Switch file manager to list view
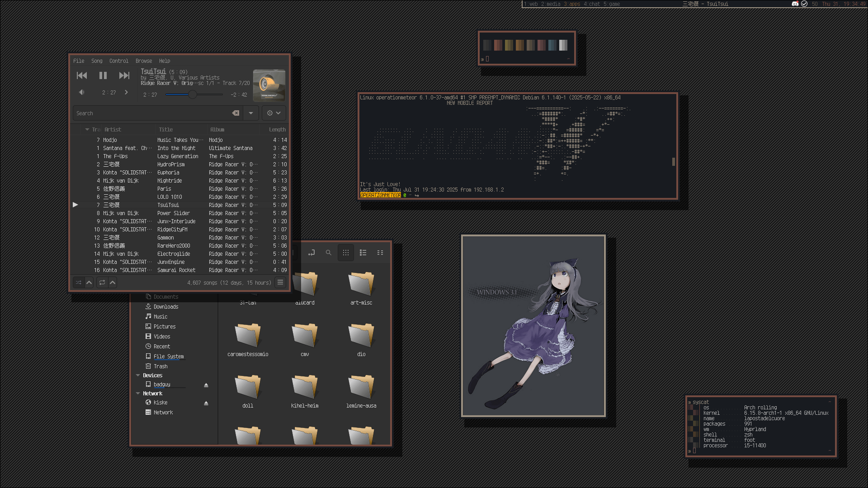 pyautogui.click(x=363, y=253)
